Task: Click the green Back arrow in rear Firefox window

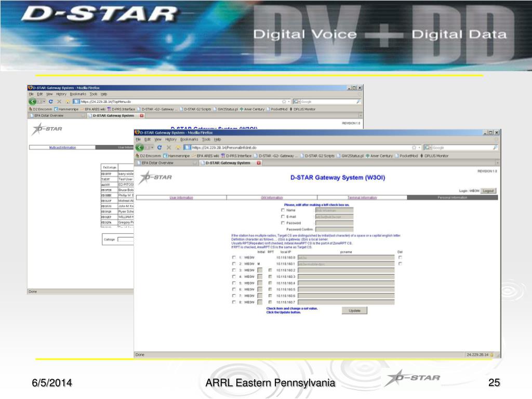Action: pyautogui.click(x=33, y=101)
